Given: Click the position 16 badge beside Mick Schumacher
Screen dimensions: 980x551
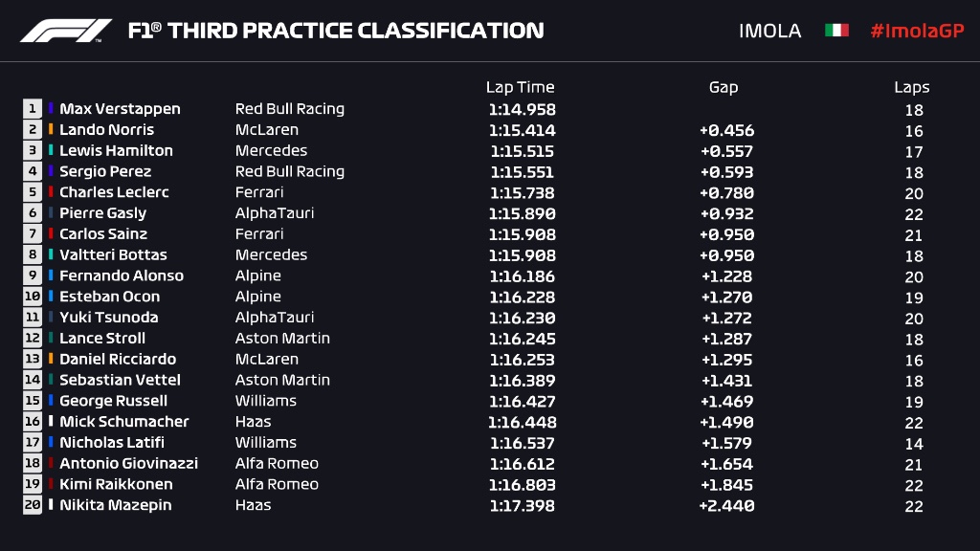Looking at the screenshot, I should (x=33, y=422).
